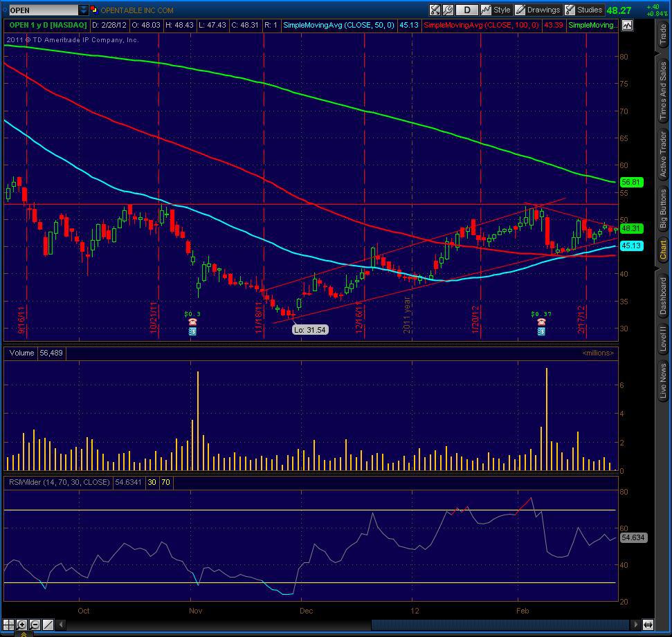Image resolution: width=672 pixels, height=637 pixels.
Task: Click the zoom in magnifier icon
Action: (x=21, y=625)
